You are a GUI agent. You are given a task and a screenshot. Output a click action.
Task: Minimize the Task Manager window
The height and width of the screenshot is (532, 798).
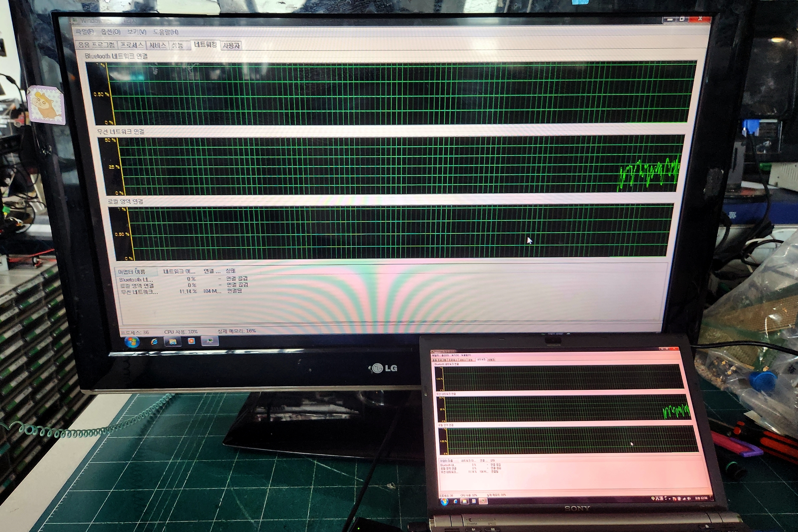coord(670,19)
